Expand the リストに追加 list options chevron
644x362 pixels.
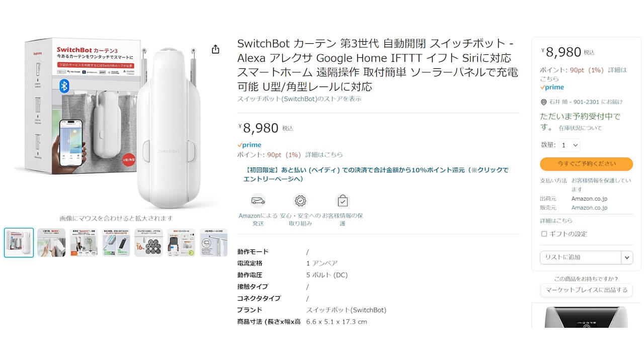[627, 257]
